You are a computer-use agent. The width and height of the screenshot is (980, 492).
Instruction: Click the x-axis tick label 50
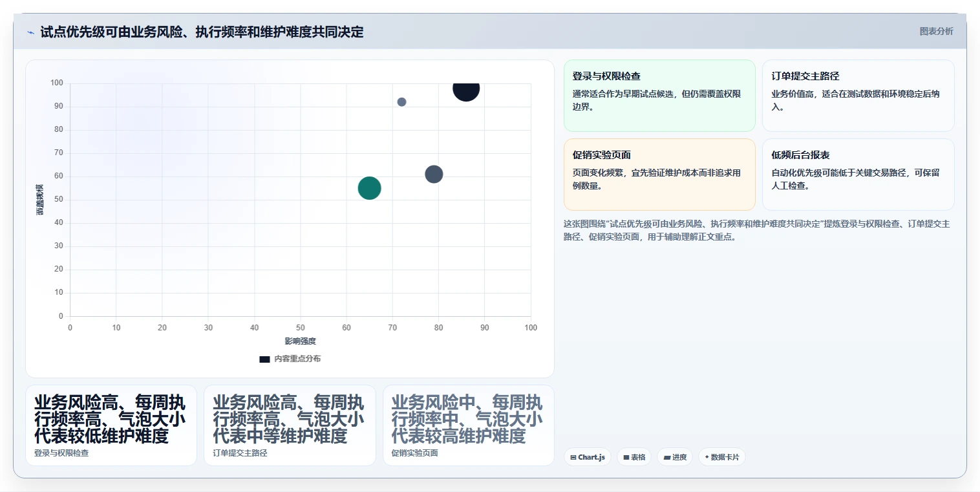301,328
